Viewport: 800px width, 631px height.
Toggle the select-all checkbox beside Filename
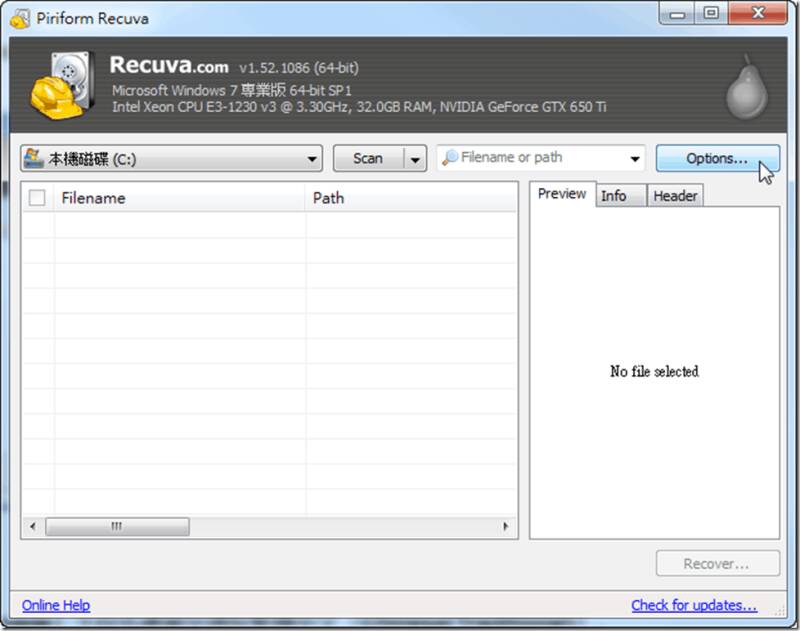tap(37, 197)
